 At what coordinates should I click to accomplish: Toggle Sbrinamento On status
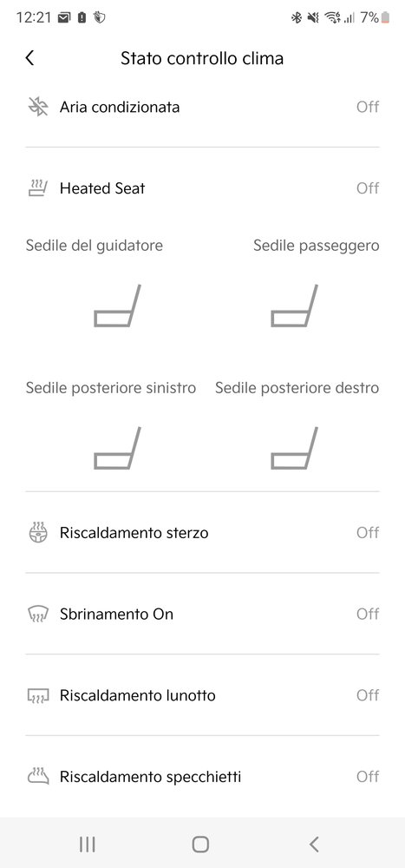pyautogui.click(x=368, y=614)
